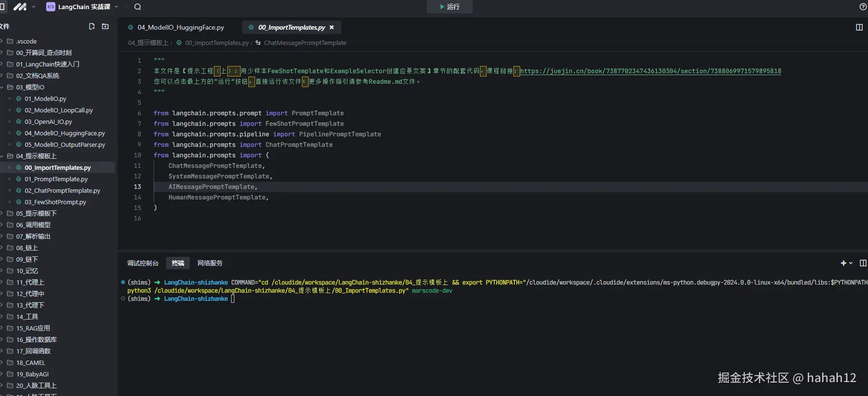Toggle the split editor layout icon

click(859, 27)
